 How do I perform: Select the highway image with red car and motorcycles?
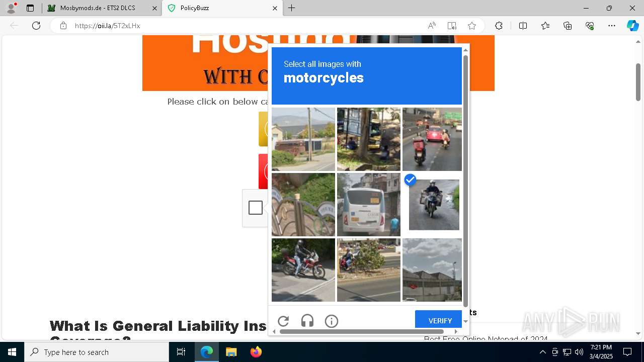tap(432, 139)
